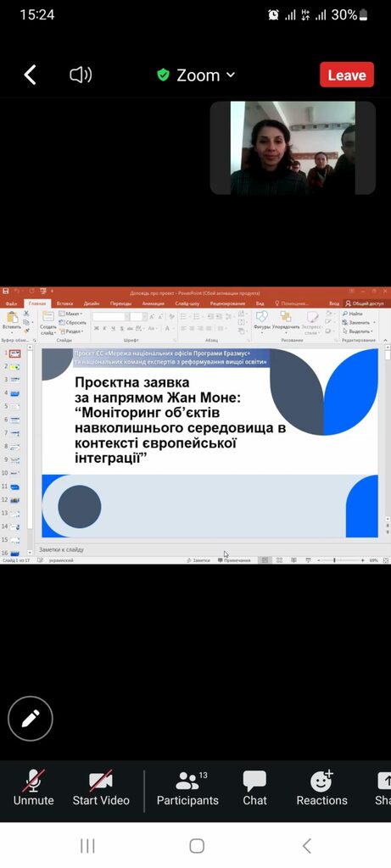The image size is (391, 868).
Task: Select slide 12 thumbnail
Action: click(14, 500)
